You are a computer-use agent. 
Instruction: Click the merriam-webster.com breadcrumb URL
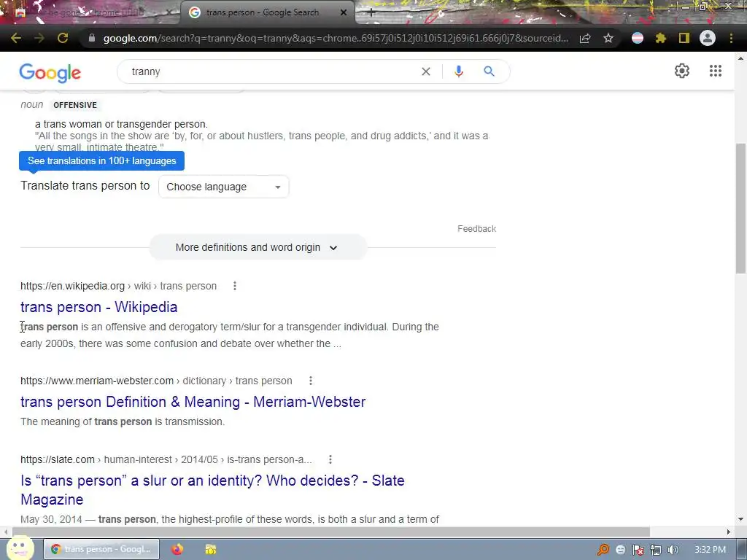click(156, 381)
